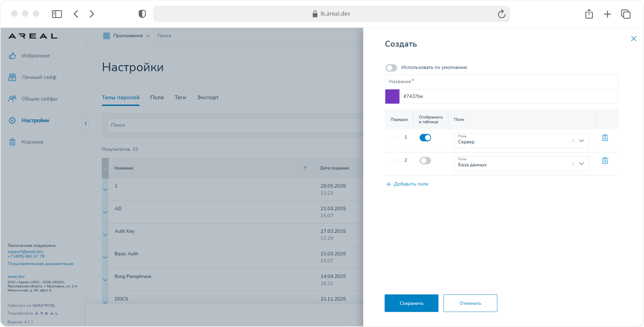The height and width of the screenshot is (327, 644).
Task: Open the support@areal.dev email link
Action: coord(25,252)
